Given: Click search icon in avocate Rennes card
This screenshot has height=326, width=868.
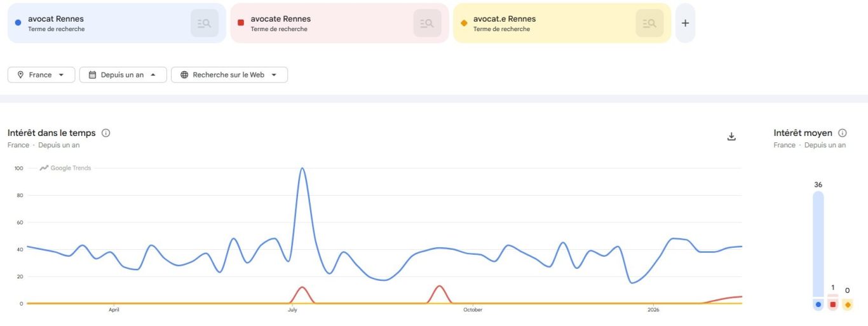Looking at the screenshot, I should click(427, 24).
